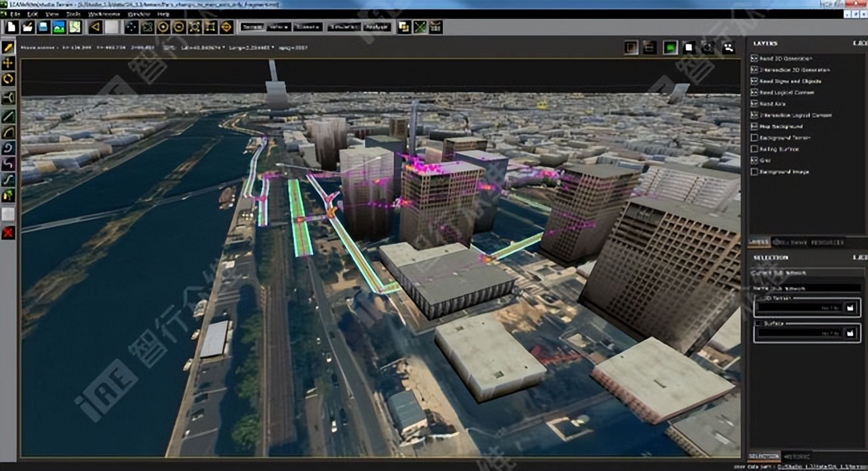Select the blue spiral curve tool
This screenshot has width=868, height=471.
[9, 147]
